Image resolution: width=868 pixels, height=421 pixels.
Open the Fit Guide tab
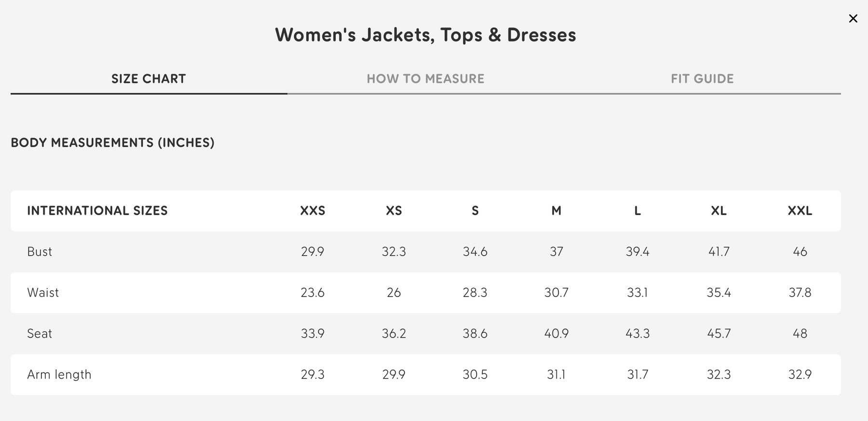click(x=702, y=79)
